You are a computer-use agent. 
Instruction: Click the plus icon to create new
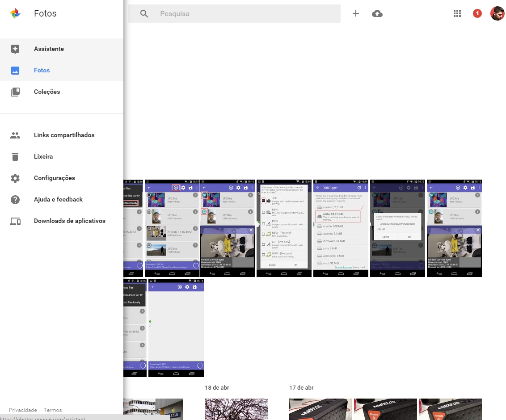click(x=356, y=13)
